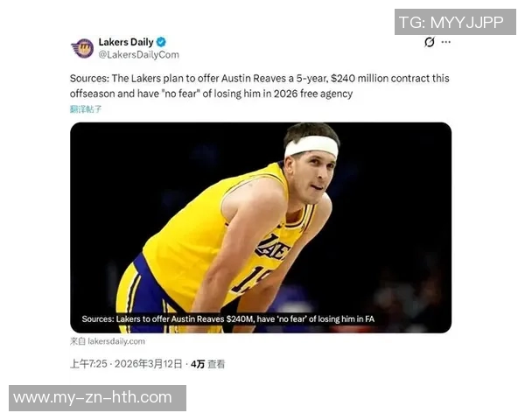
Task: Click the TG: MYYJJPP watermark banner
Action: pos(455,22)
